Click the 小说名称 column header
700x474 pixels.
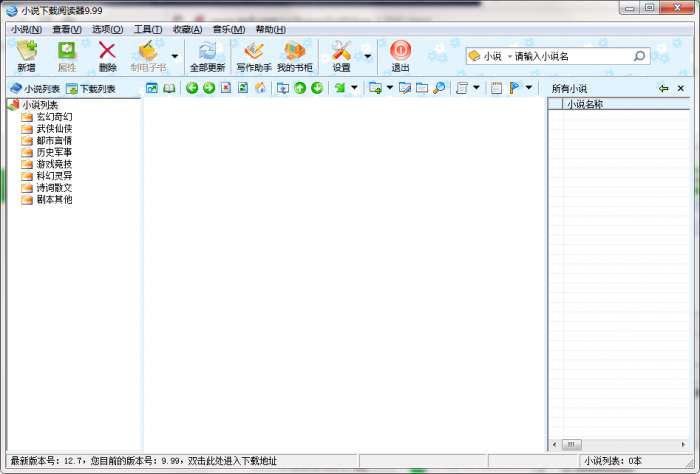(x=626, y=104)
